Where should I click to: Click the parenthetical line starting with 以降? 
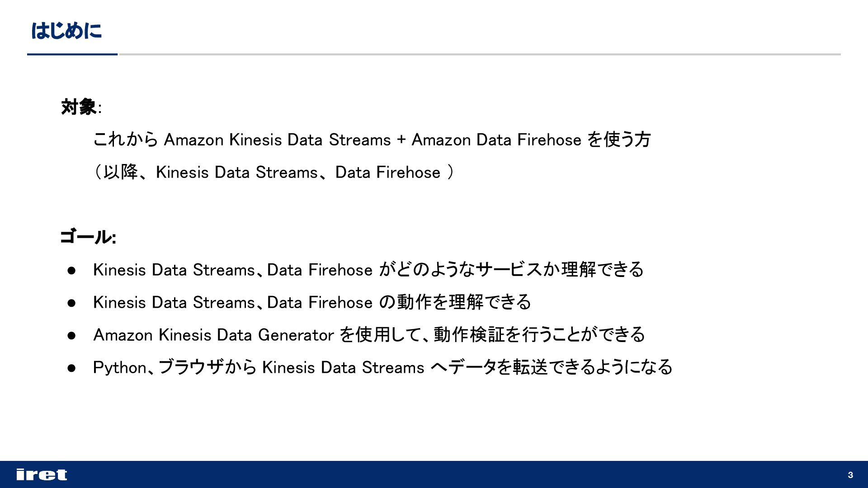point(273,172)
